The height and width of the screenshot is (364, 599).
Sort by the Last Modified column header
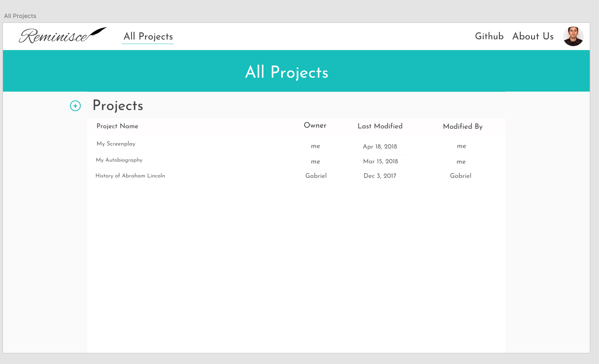[x=380, y=126]
